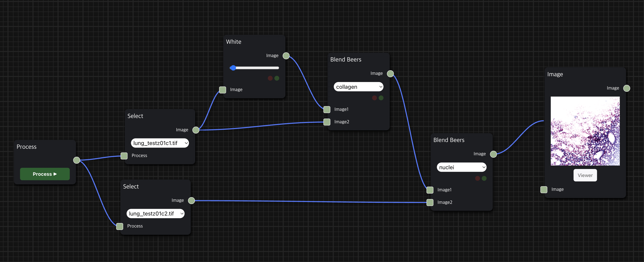Adjust the White node slider
The image size is (644, 262).
coord(254,68)
